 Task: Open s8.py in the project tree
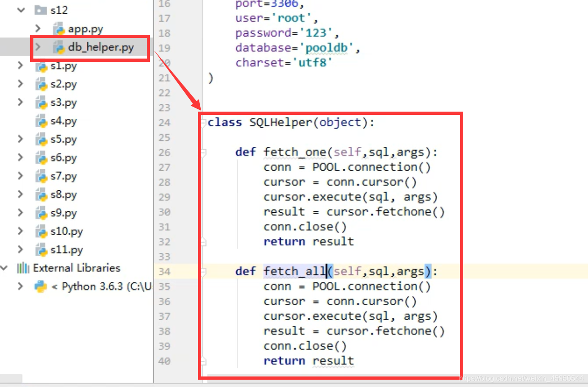(x=64, y=194)
